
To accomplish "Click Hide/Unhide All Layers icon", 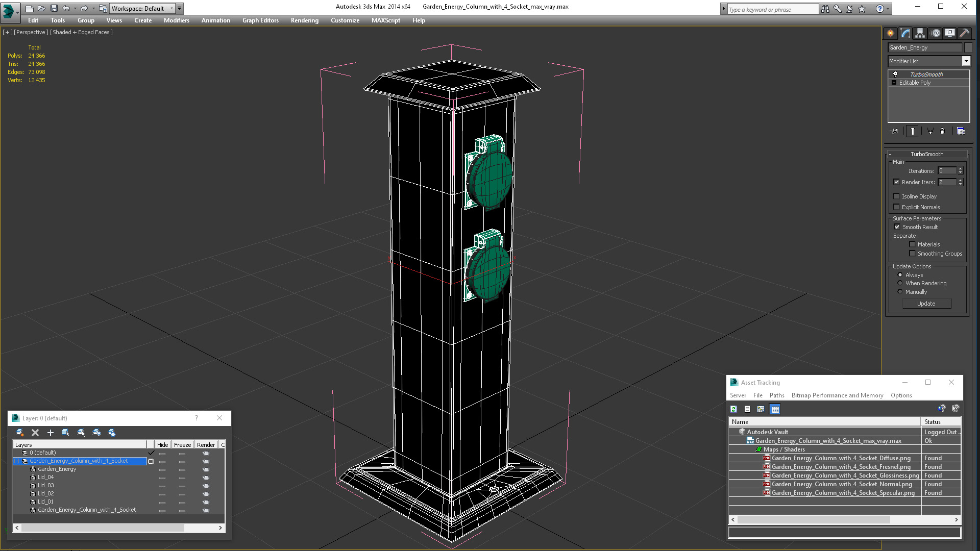I will pyautogui.click(x=96, y=433).
